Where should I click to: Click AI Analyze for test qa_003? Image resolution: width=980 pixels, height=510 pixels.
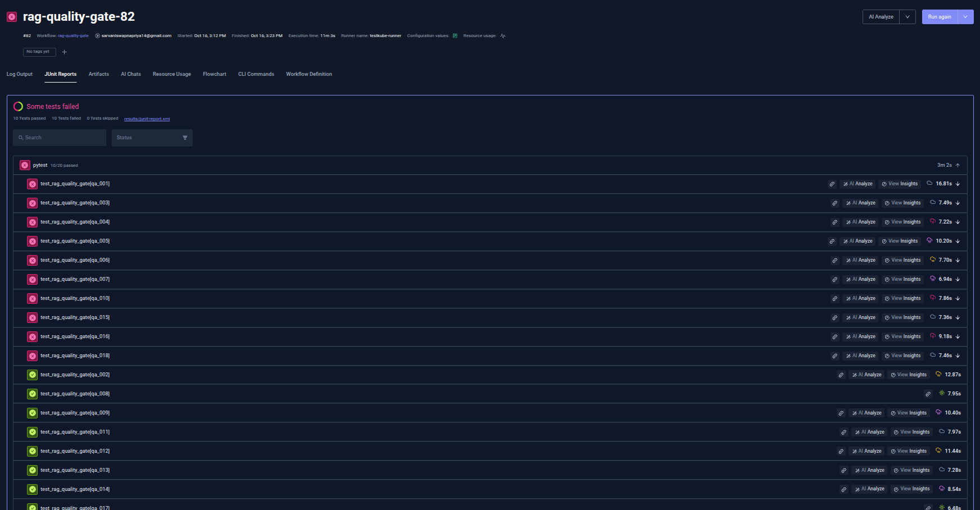(x=860, y=203)
